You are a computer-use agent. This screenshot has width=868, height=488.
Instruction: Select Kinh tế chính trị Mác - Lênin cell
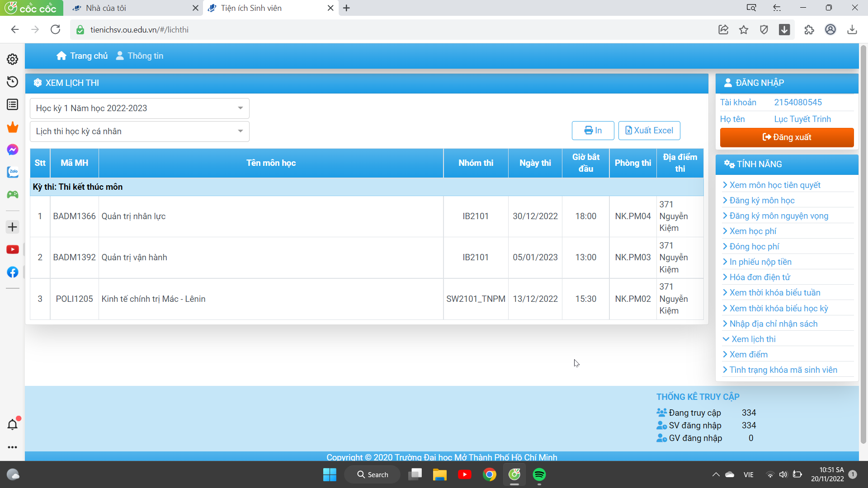(x=271, y=299)
